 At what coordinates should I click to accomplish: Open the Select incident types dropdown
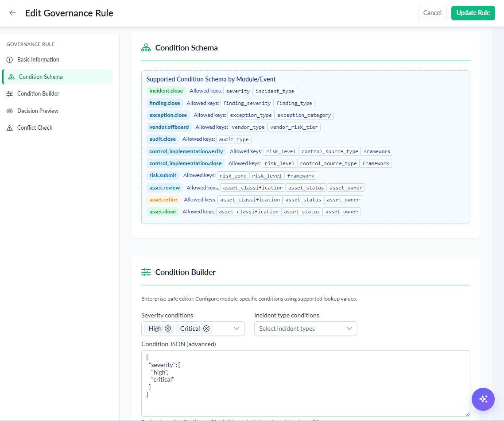[x=305, y=328]
